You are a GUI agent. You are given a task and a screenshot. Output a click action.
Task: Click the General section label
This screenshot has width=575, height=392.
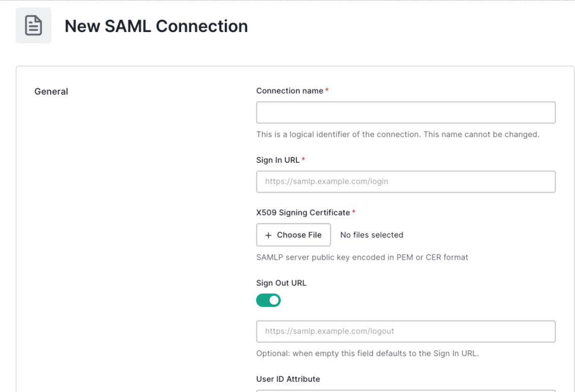(51, 92)
